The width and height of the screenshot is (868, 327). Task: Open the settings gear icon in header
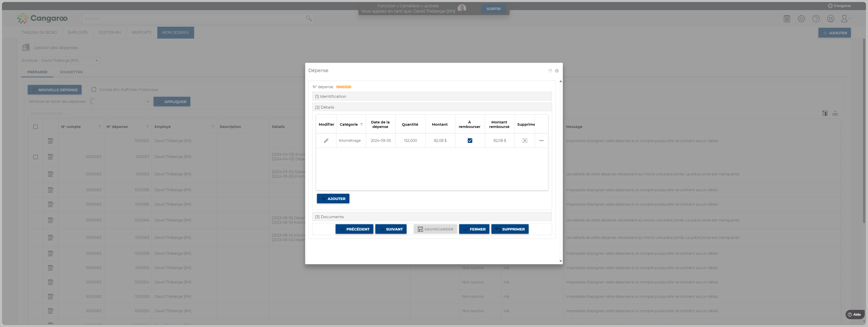coord(801,19)
